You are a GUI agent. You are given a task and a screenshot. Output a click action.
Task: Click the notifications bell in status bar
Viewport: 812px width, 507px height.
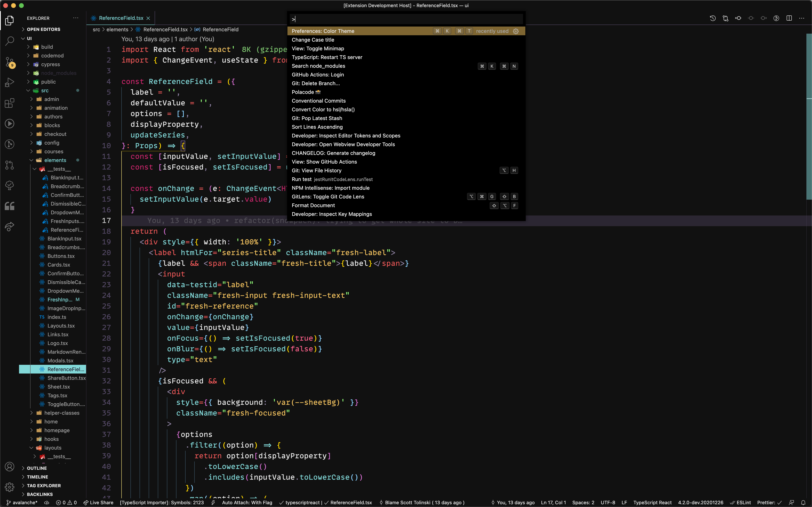coord(803,502)
